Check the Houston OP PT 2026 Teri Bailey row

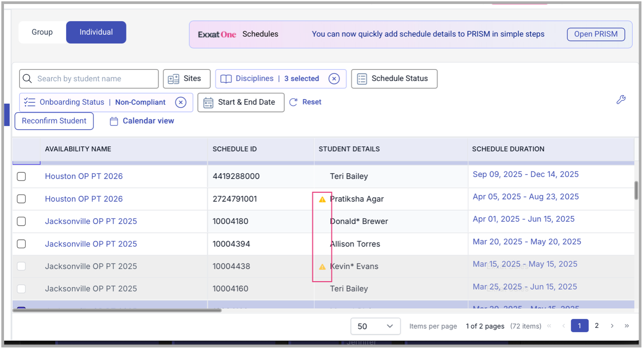pyautogui.click(x=21, y=176)
